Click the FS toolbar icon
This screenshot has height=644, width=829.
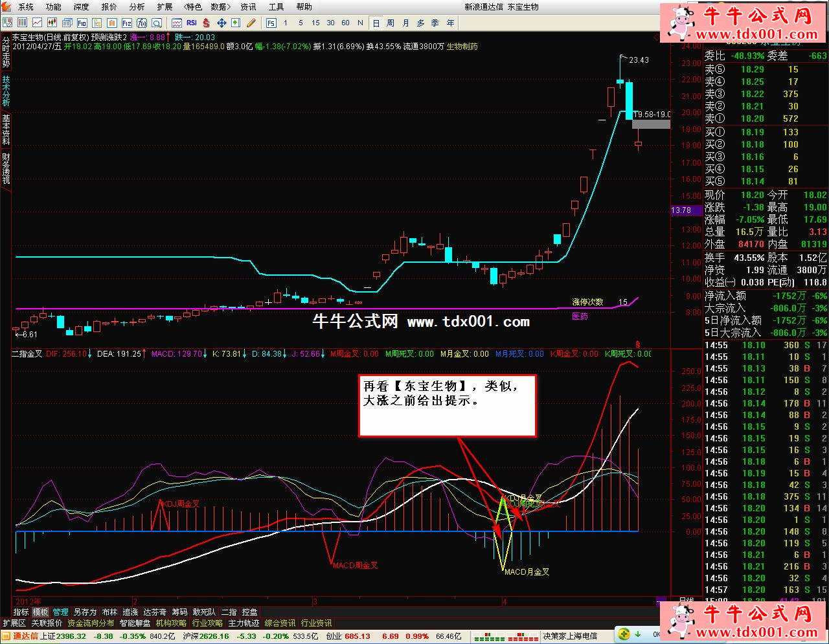(x=271, y=23)
